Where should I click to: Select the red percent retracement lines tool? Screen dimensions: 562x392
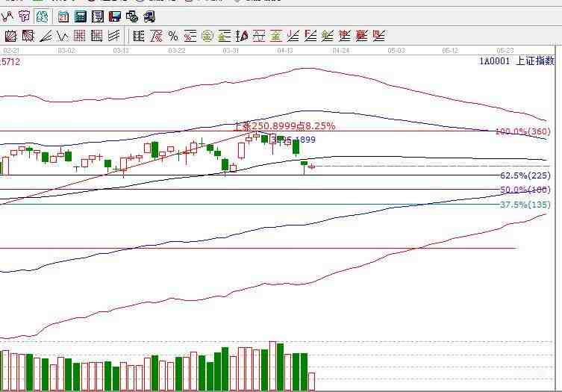click(190, 36)
